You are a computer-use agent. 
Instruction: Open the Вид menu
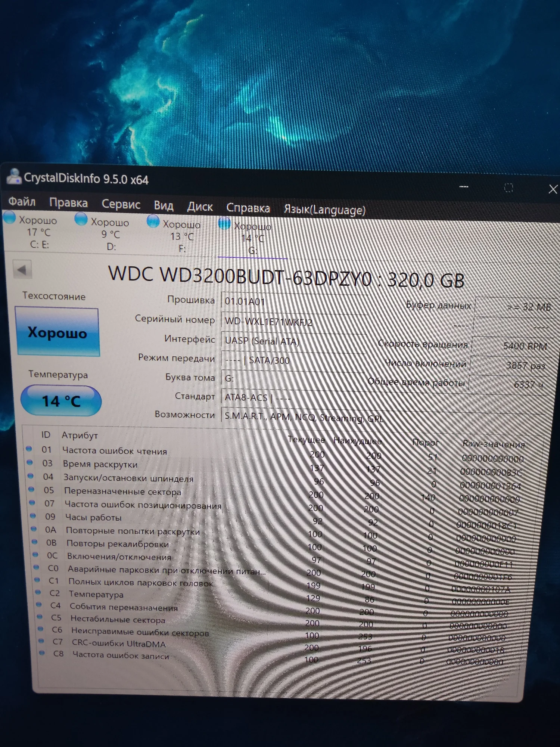164,205
